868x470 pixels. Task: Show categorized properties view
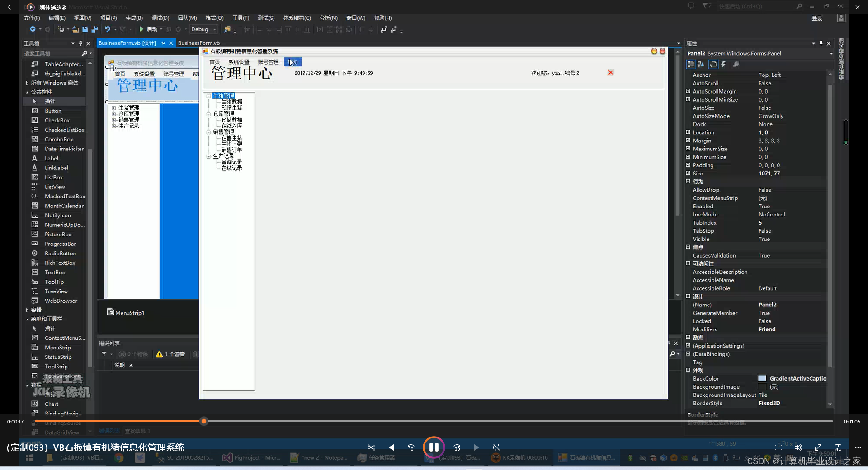click(x=691, y=65)
